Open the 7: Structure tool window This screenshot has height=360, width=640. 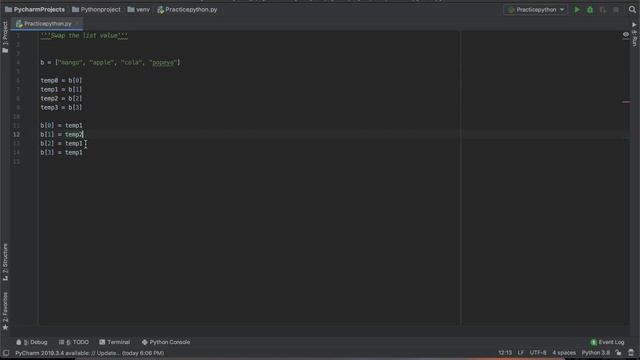(x=5, y=262)
